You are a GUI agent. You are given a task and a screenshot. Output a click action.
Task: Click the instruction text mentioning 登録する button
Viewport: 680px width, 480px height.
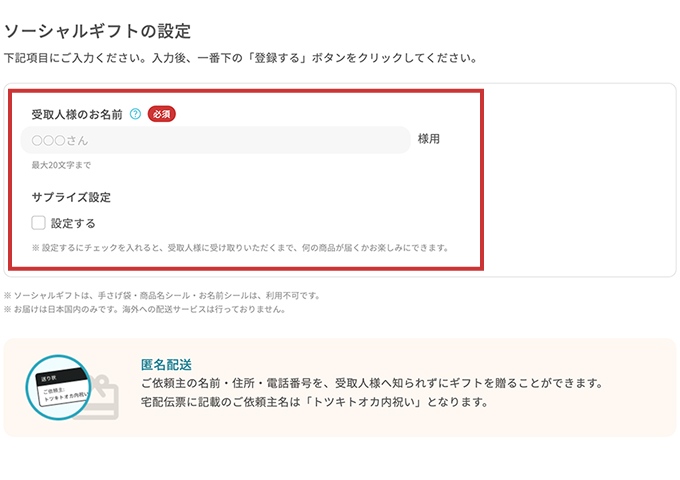pos(240,58)
